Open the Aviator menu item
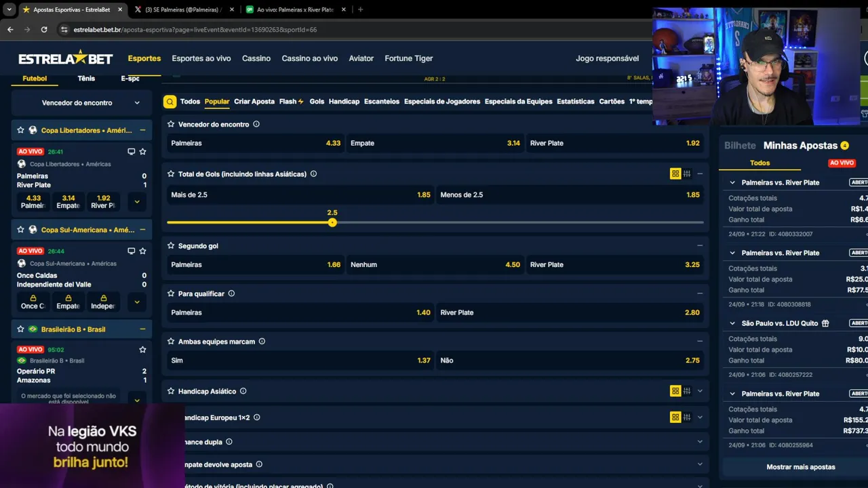Viewport: 868px width, 488px height. pos(361,58)
